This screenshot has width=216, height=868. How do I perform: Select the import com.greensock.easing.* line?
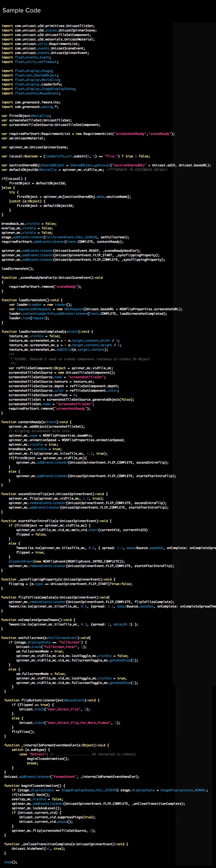point(30,107)
